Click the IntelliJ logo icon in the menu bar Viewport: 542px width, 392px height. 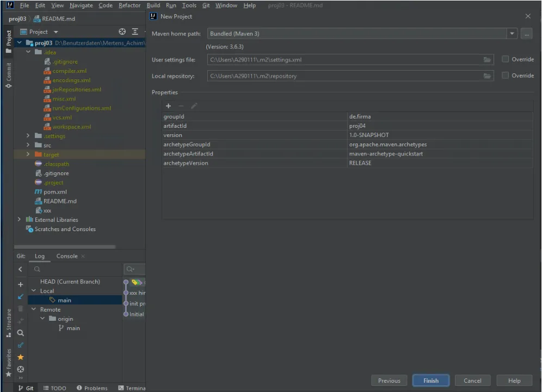(x=10, y=5)
